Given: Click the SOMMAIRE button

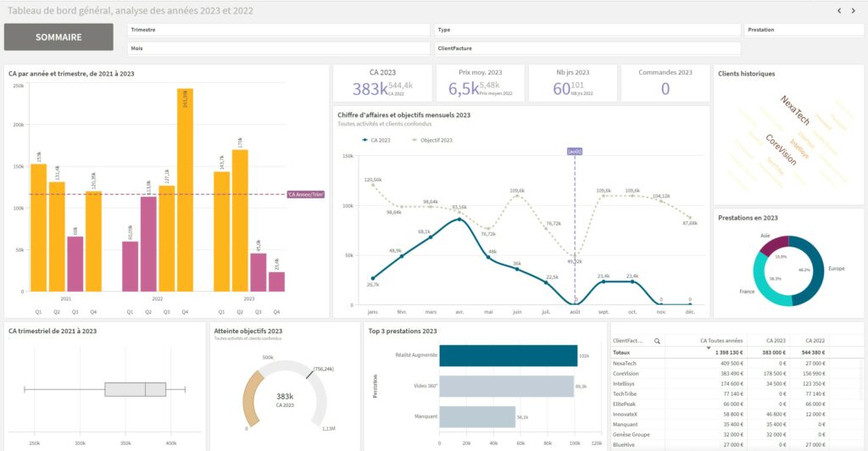Looking at the screenshot, I should pyautogui.click(x=58, y=37).
